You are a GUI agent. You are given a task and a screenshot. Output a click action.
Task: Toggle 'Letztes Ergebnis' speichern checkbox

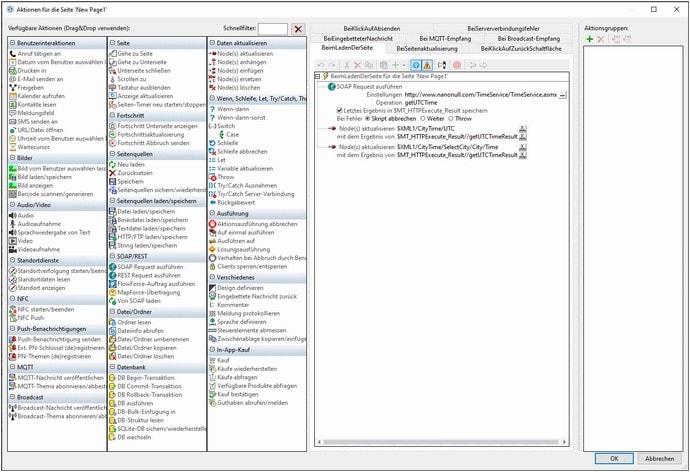[340, 110]
